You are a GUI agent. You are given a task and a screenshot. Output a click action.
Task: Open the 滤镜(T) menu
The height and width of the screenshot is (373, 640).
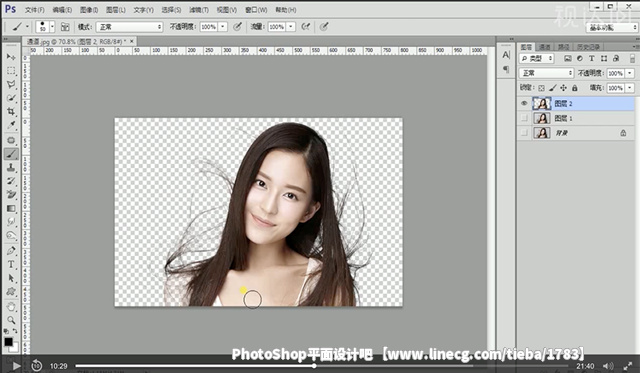point(199,10)
